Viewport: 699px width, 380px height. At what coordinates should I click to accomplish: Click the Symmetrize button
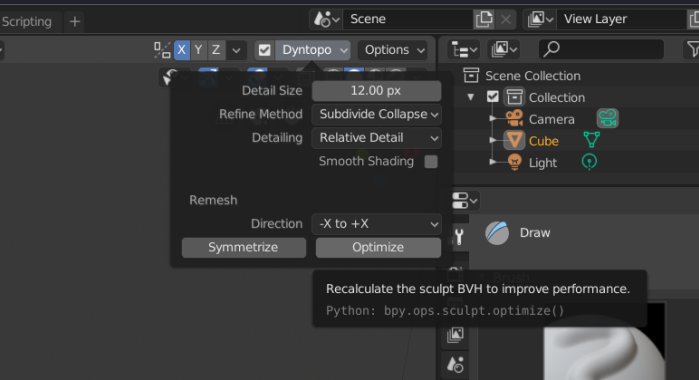pyautogui.click(x=244, y=248)
